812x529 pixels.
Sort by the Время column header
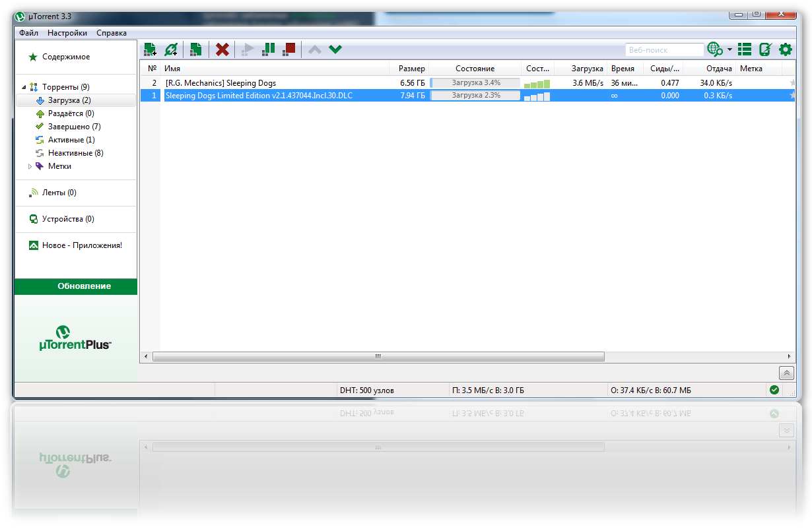click(x=624, y=69)
